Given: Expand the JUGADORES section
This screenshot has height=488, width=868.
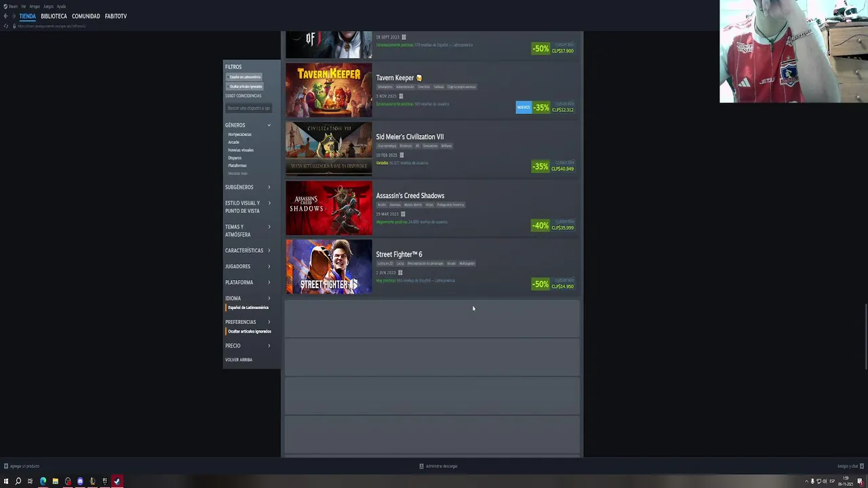Looking at the screenshot, I should [x=248, y=266].
